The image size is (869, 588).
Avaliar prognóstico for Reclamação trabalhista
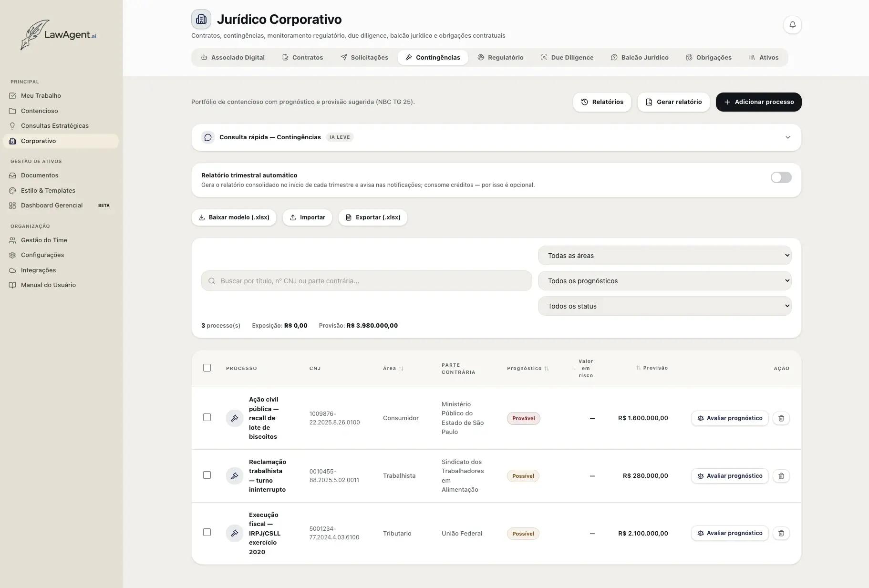click(x=729, y=476)
